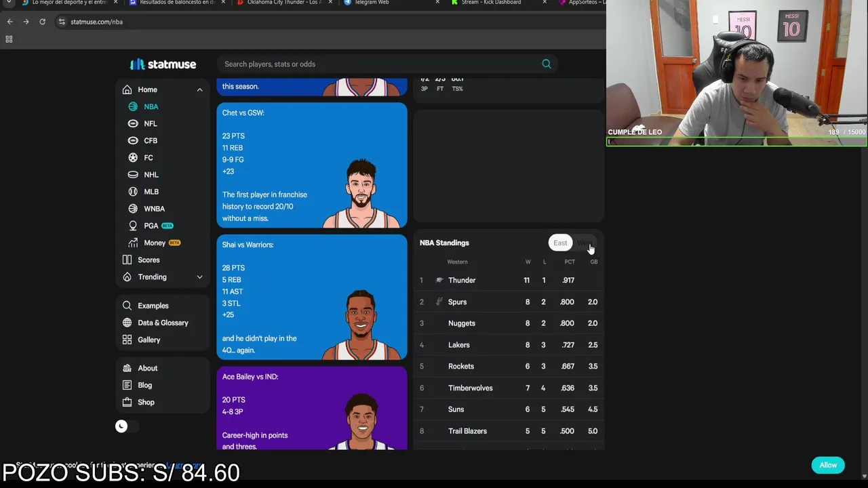This screenshot has width=868, height=488.
Task: Open the About page
Action: click(x=147, y=368)
